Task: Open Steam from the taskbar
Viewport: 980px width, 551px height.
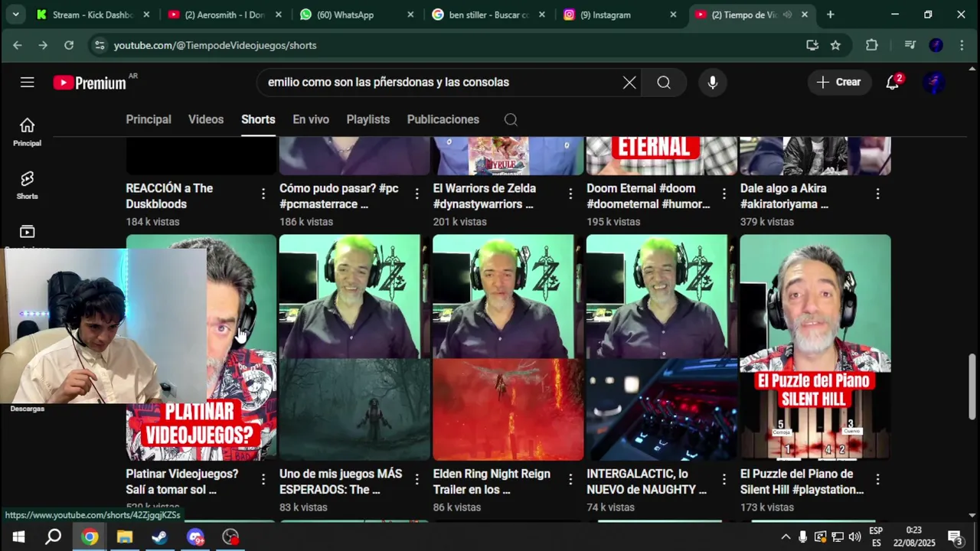Action: 160,536
